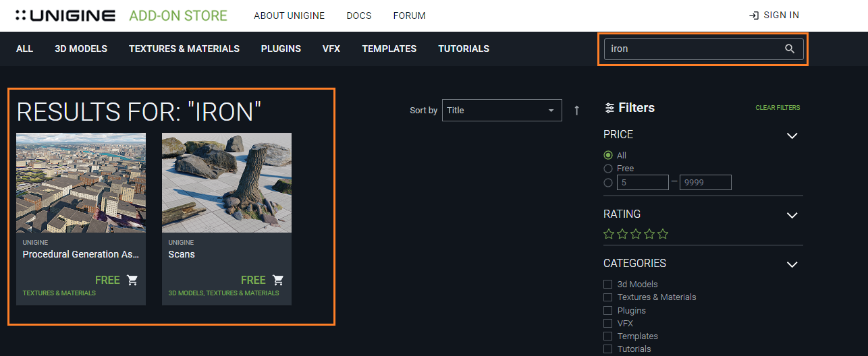
Task: Rate with the second star
Action: tap(622, 234)
